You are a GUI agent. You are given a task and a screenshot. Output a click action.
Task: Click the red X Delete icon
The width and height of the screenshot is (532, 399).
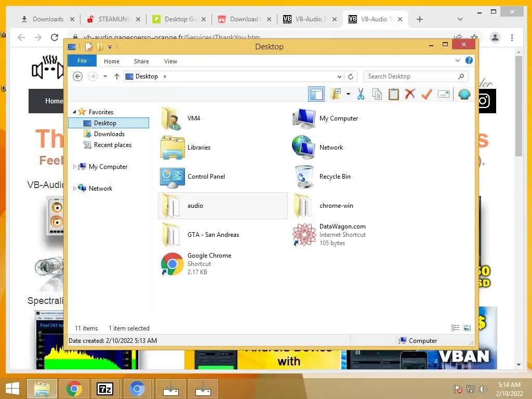pos(410,94)
